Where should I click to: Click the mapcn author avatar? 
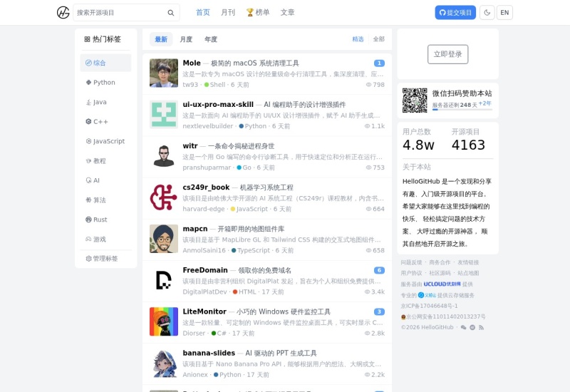(x=164, y=239)
